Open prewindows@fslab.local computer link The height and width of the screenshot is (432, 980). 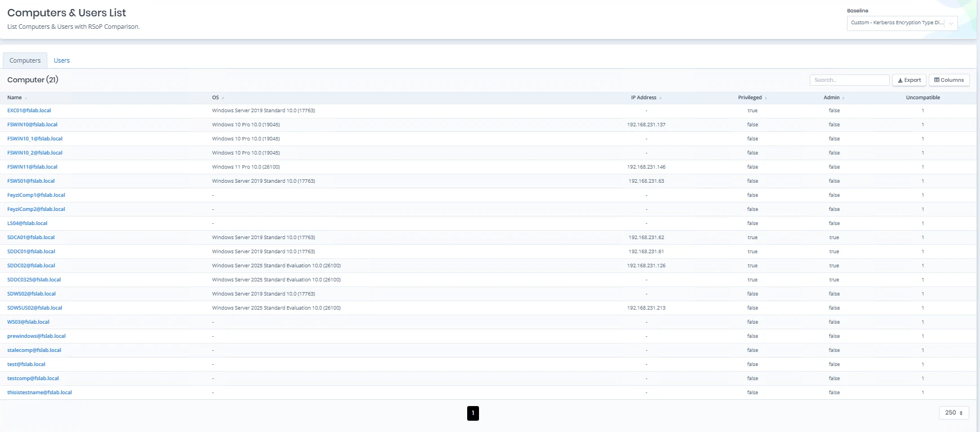point(36,336)
